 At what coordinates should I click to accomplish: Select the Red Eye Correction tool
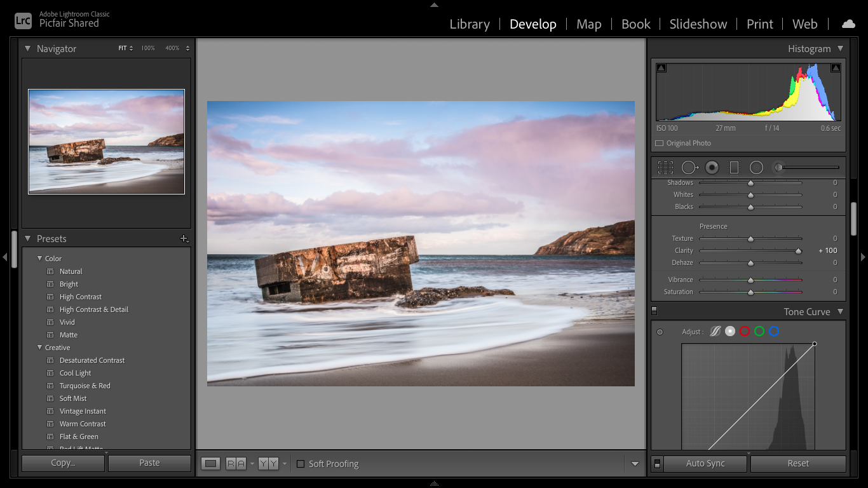click(x=712, y=167)
